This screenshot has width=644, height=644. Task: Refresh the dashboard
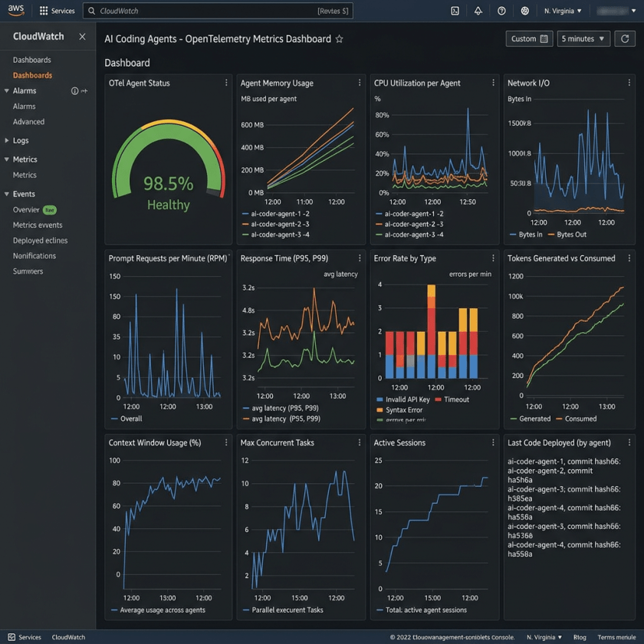coord(625,38)
